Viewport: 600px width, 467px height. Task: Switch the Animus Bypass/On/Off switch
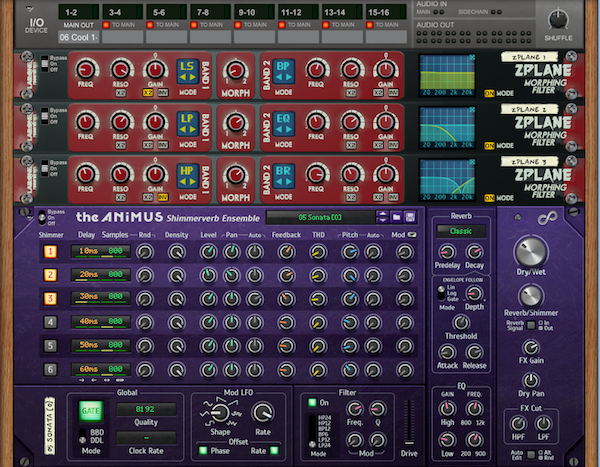pyautogui.click(x=42, y=217)
